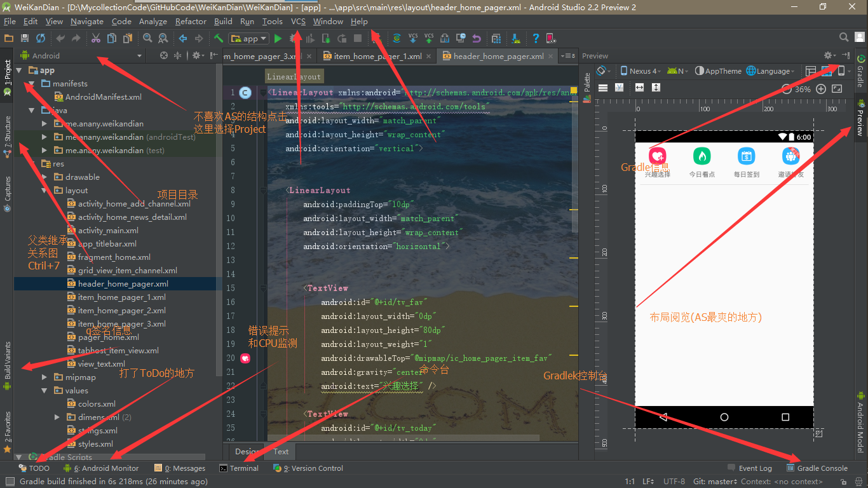Open the app run configuration dropdown
This screenshot has width=868, height=488.
coord(250,39)
